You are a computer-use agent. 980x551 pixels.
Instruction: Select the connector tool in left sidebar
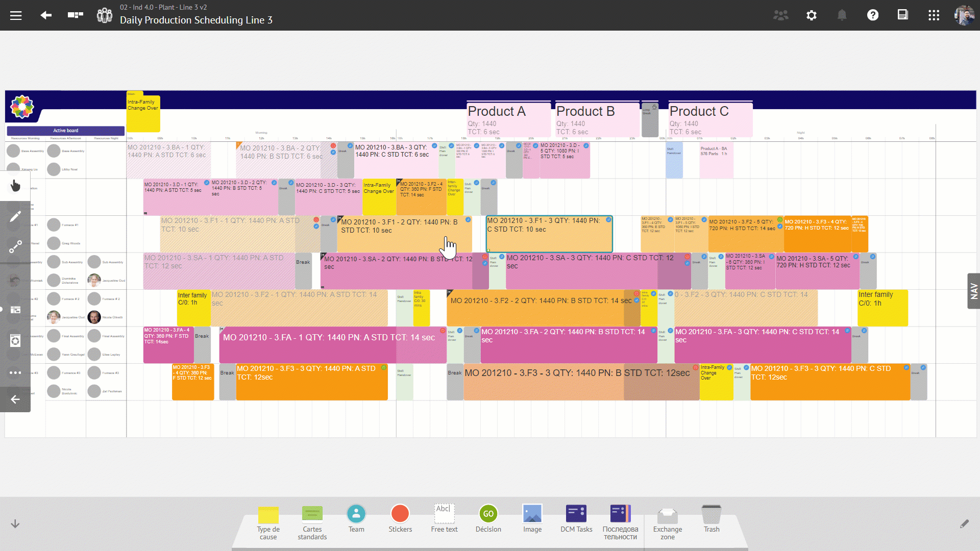tap(15, 246)
